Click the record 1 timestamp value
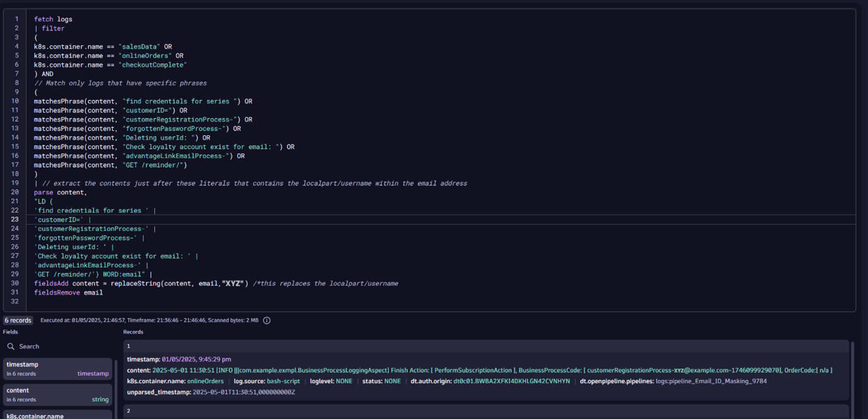Screen dimensions: 868x419 click(x=196, y=359)
